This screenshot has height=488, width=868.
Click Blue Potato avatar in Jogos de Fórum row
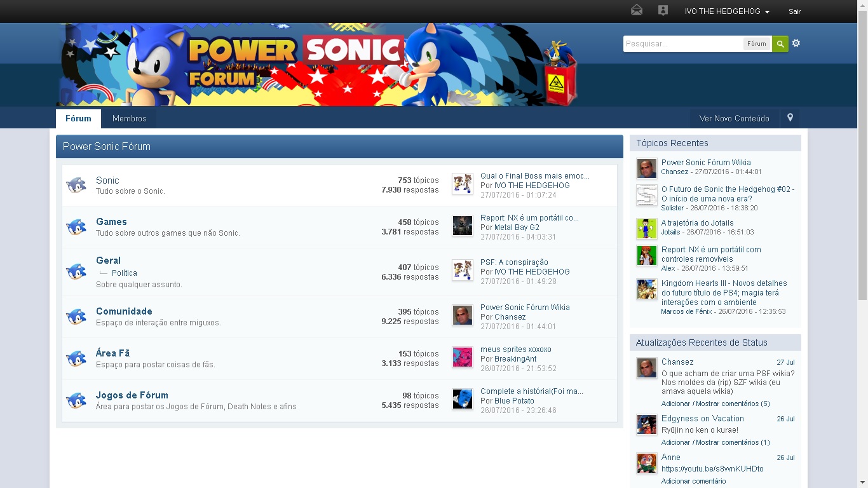click(x=463, y=400)
